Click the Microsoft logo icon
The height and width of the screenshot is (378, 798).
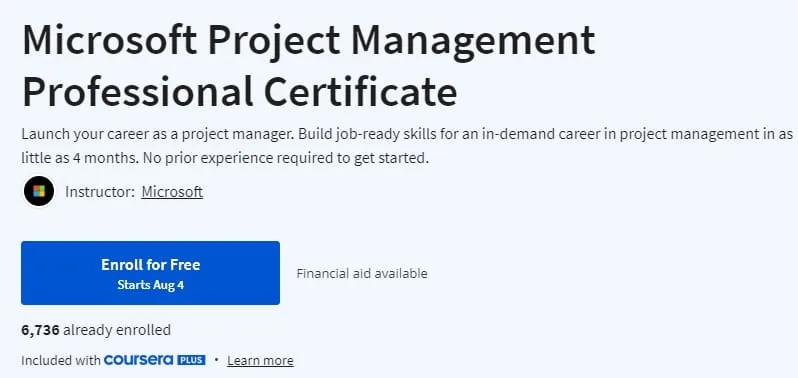click(39, 191)
